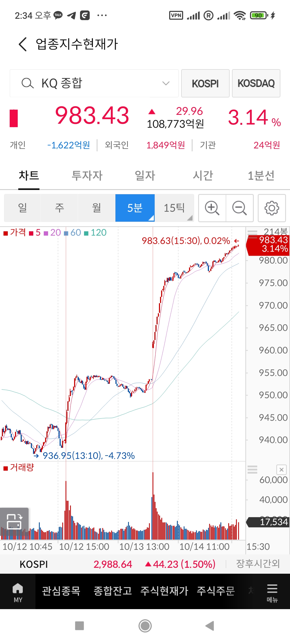Open chart settings gear icon
The width and height of the screenshot is (290, 644).
click(x=272, y=208)
